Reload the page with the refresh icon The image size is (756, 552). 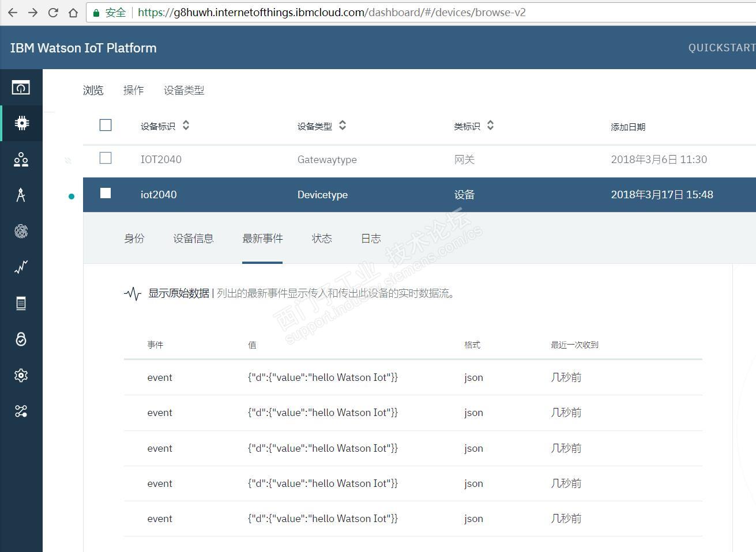click(x=53, y=12)
